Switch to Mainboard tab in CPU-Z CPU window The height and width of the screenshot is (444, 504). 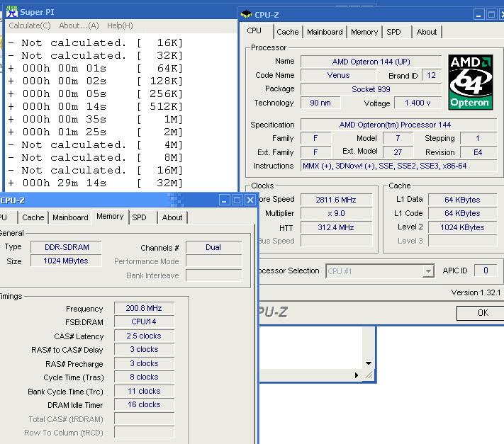(325, 32)
